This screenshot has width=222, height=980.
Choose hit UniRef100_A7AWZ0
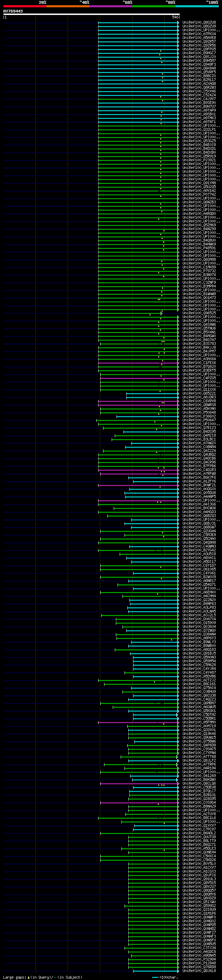(x=199, y=443)
